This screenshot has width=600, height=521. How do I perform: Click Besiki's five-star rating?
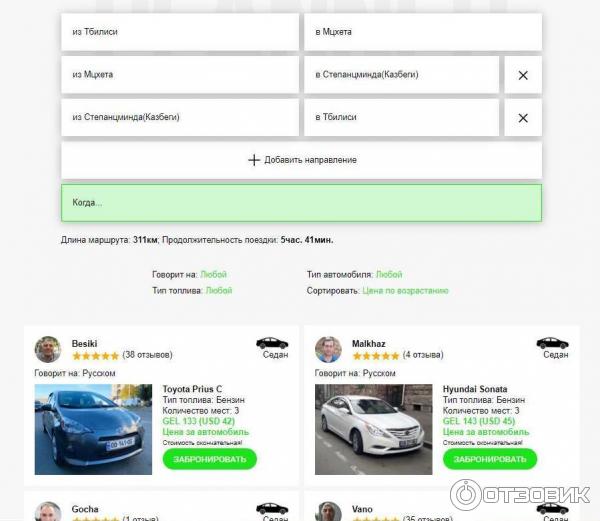coord(96,356)
